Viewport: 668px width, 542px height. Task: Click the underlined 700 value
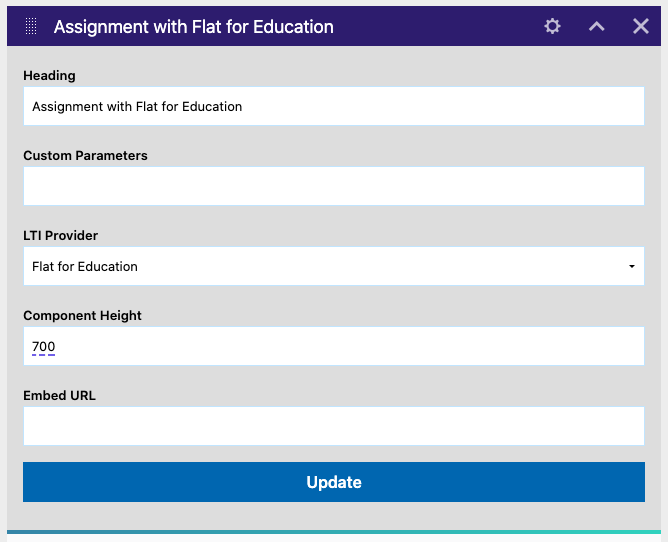click(43, 347)
